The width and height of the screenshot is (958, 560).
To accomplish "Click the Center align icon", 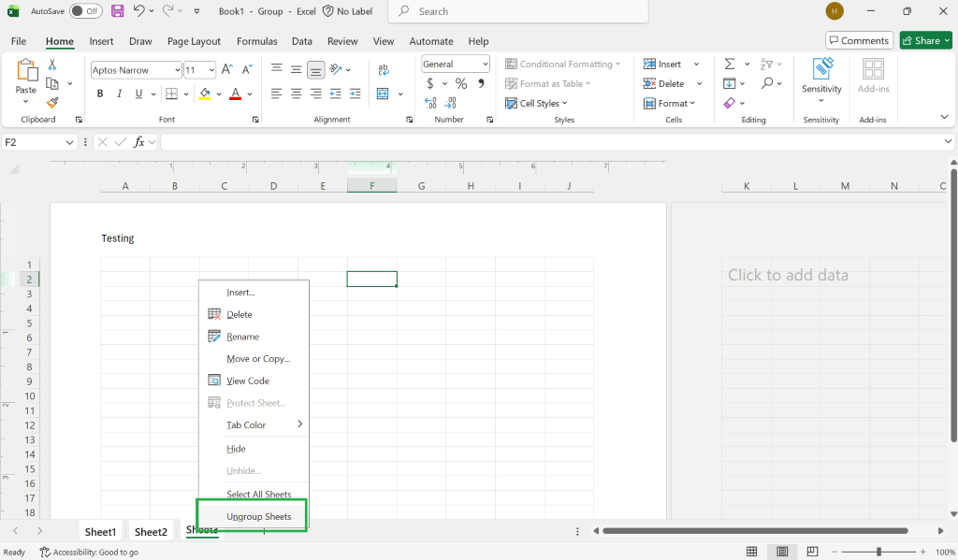I will pos(297,93).
